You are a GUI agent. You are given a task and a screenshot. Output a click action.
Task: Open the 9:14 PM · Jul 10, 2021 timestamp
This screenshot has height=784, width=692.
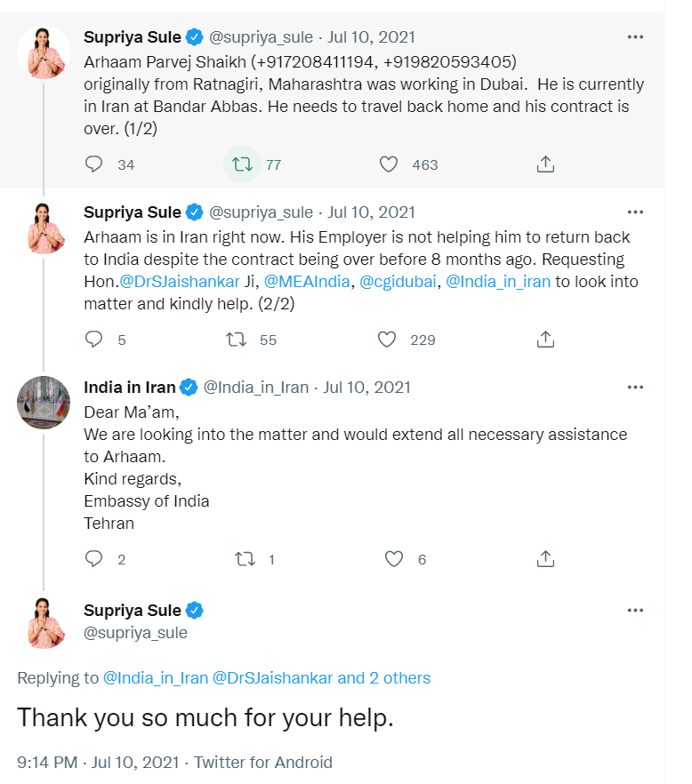[99, 763]
